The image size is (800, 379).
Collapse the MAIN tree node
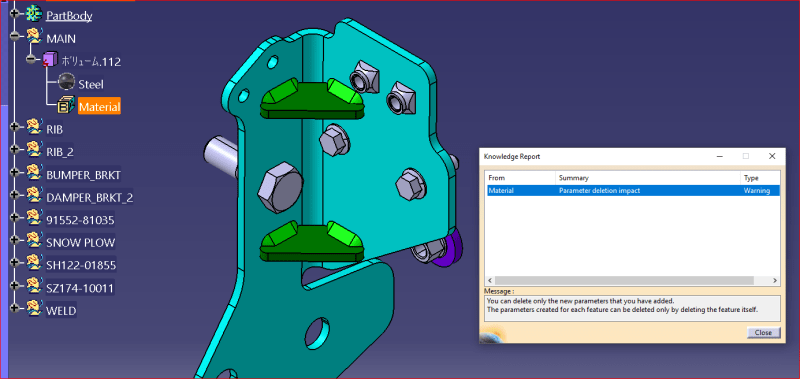[15, 37]
